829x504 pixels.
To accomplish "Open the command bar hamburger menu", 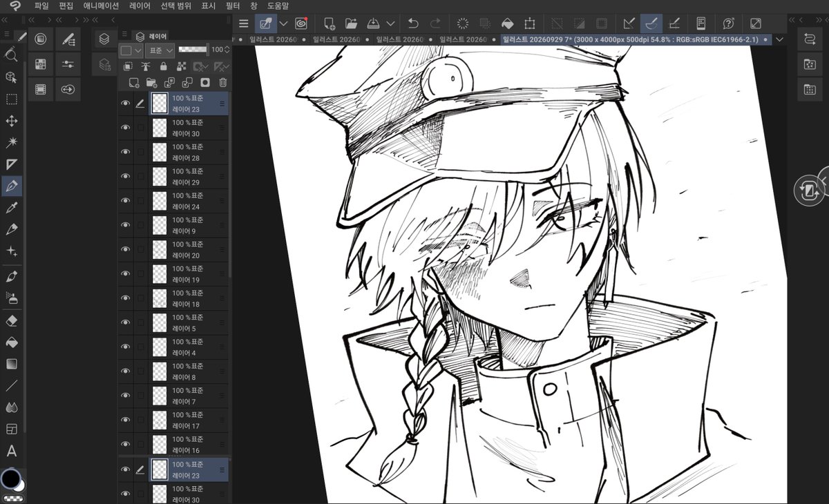I will tap(243, 23).
